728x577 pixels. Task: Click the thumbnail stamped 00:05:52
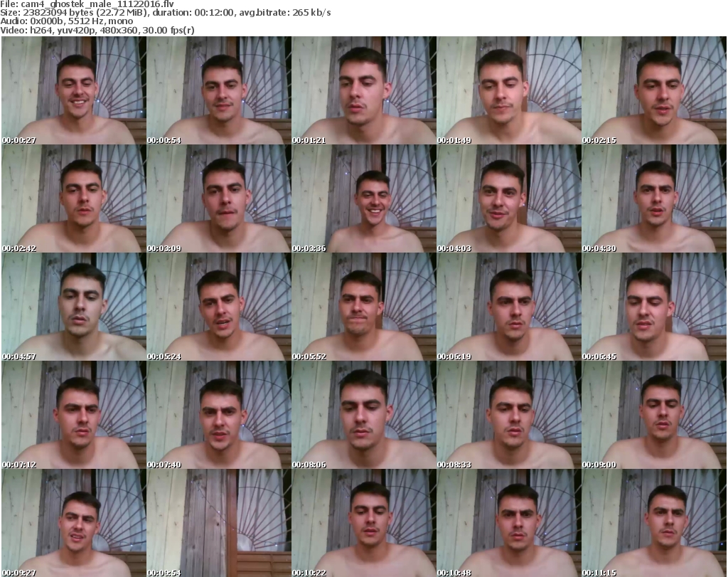(363, 307)
